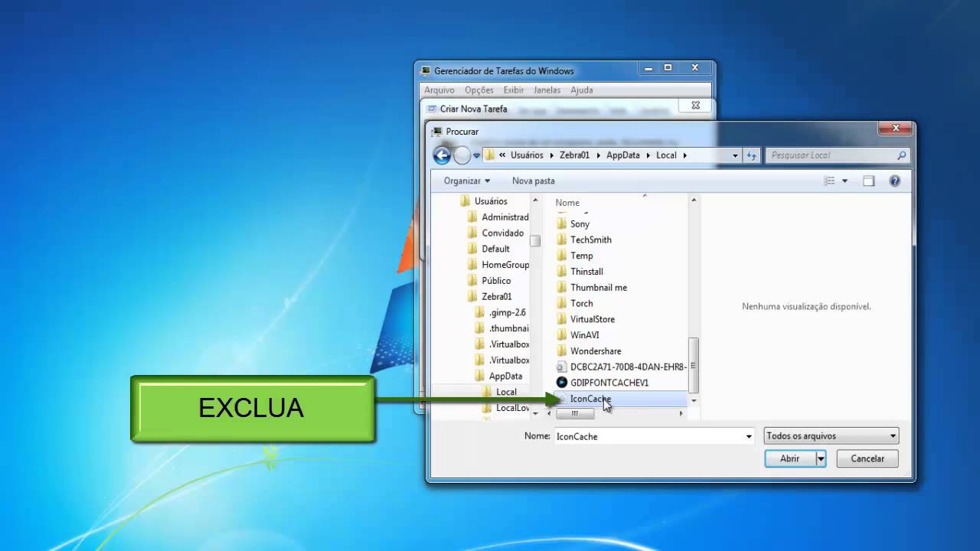Click the help question mark icon
This screenshot has height=551, width=980.
pos(894,181)
